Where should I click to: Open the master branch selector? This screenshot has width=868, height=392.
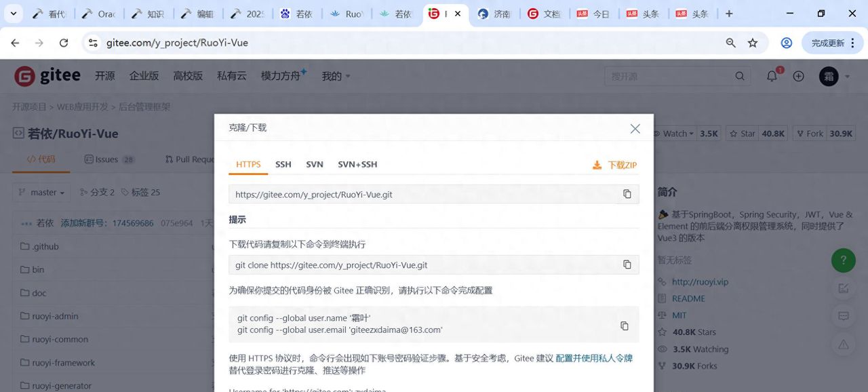tap(41, 192)
